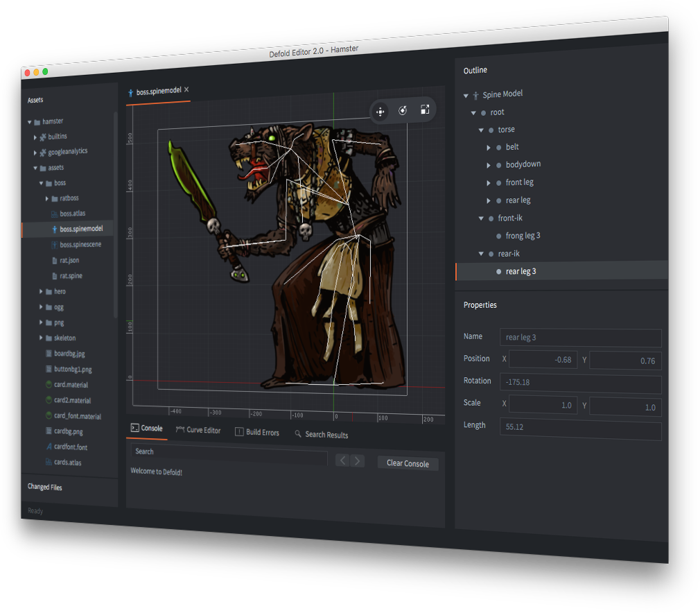This screenshot has height=613, width=700.
Task: Click the ratboss folder icon
Action: tap(55, 198)
